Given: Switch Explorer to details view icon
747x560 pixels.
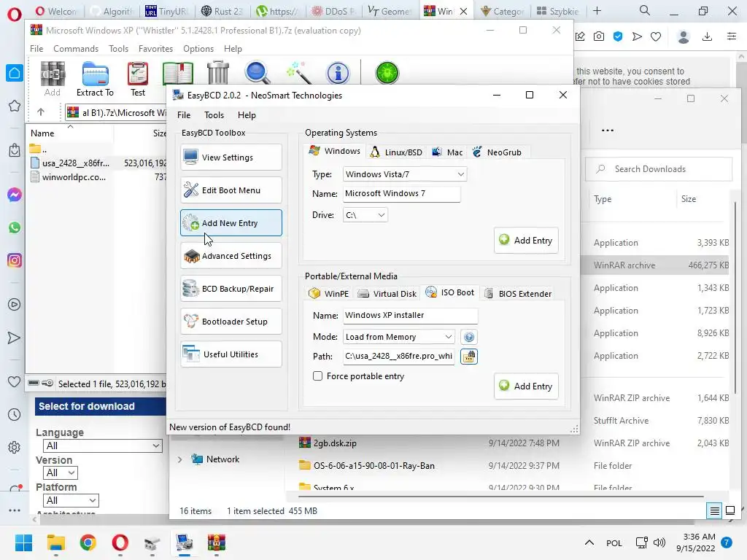Looking at the screenshot, I should (x=715, y=511).
